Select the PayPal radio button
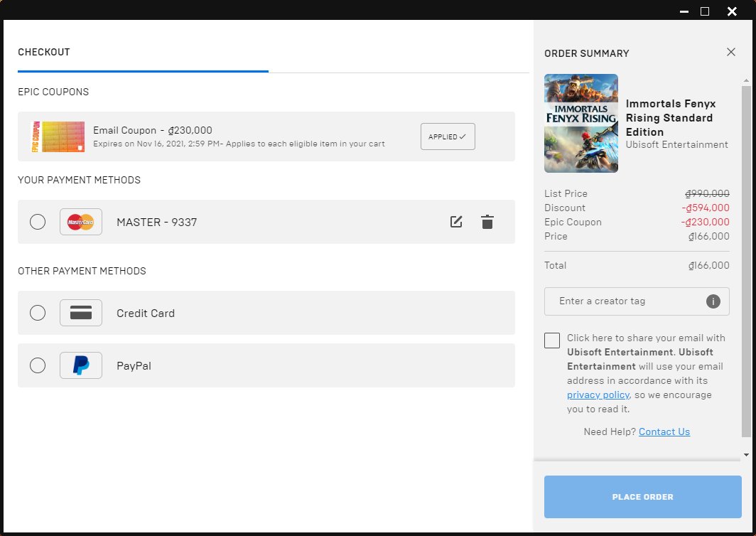Viewport: 756px width, 536px height. [x=38, y=365]
